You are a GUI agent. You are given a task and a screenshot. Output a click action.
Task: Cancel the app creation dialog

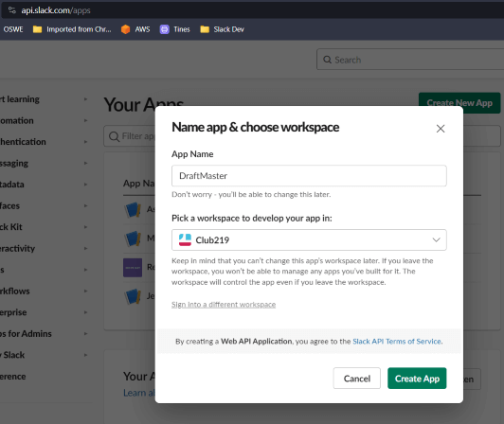[x=357, y=379]
